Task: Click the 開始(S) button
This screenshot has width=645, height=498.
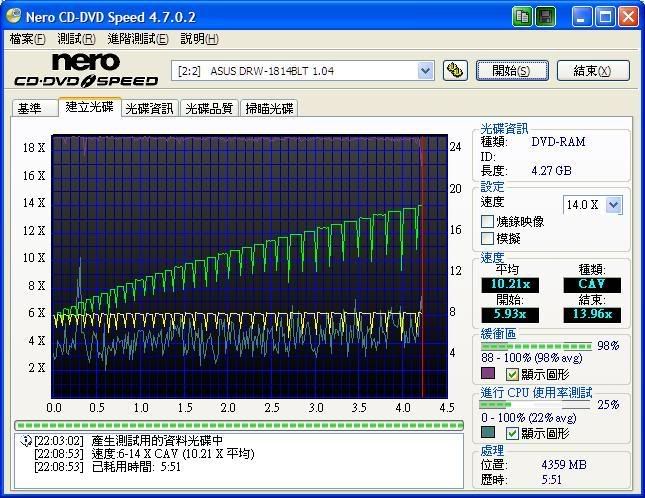Action: tap(512, 71)
